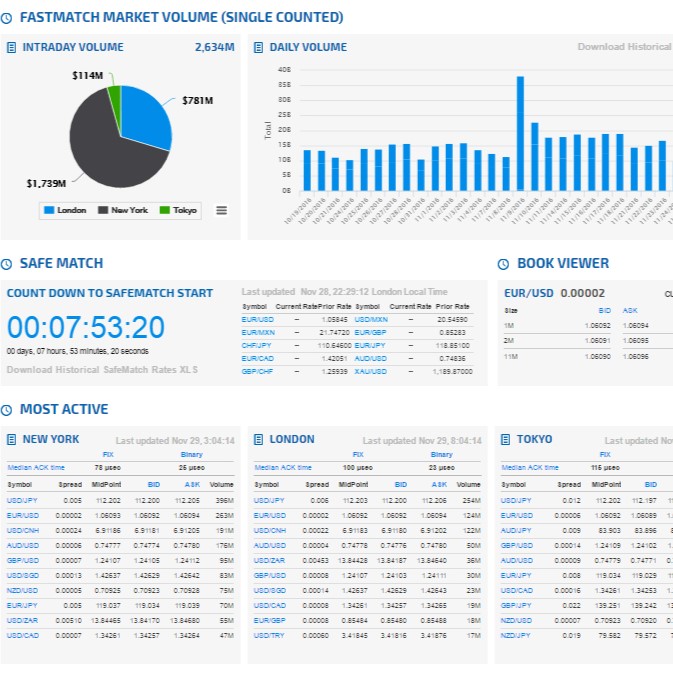Click Median ACK time in New York panel
Viewport: 673px width, 673px height.
pyautogui.click(x=36, y=467)
